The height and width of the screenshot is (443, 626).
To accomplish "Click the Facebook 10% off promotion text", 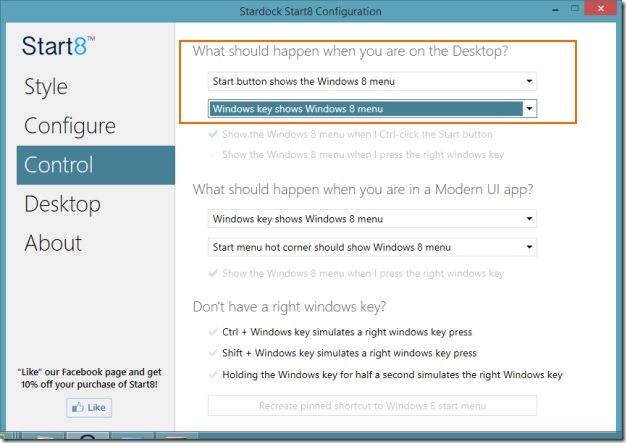I will coord(89,378).
